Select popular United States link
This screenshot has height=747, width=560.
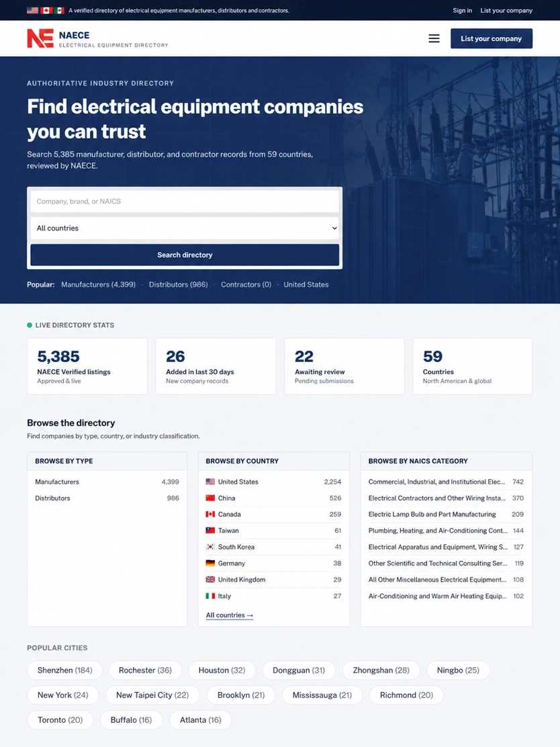(x=306, y=284)
